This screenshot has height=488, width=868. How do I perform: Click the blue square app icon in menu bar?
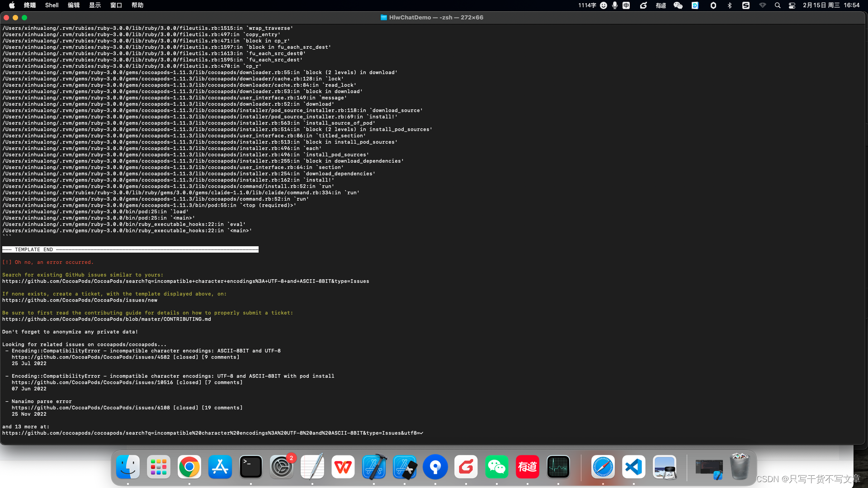click(x=695, y=5)
